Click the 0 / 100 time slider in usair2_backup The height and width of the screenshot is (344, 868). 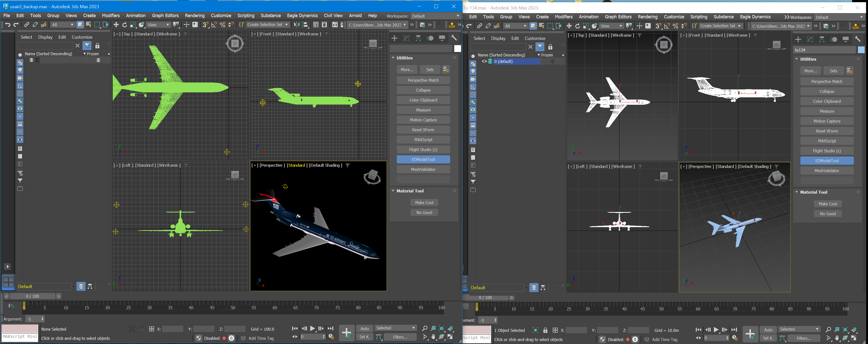[x=32, y=296]
